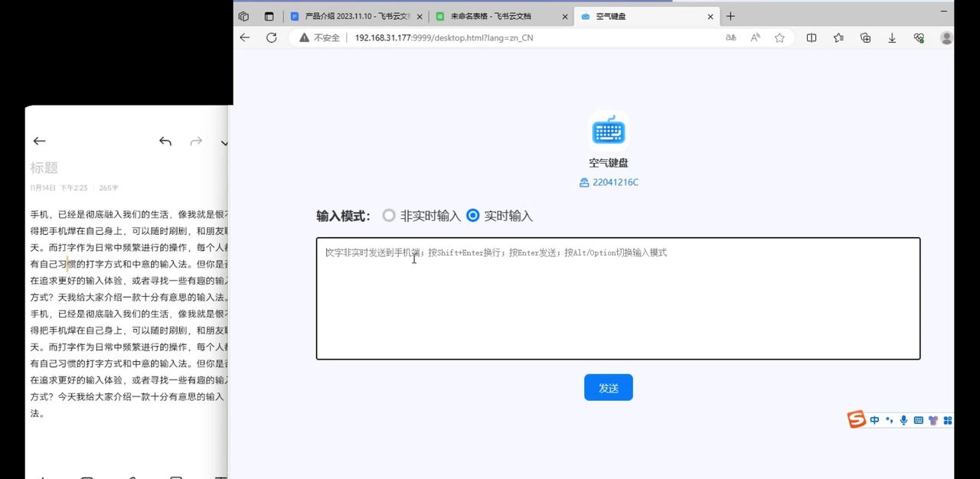The image size is (980, 479).
Task: Click the 发送 send button
Action: pos(609,388)
